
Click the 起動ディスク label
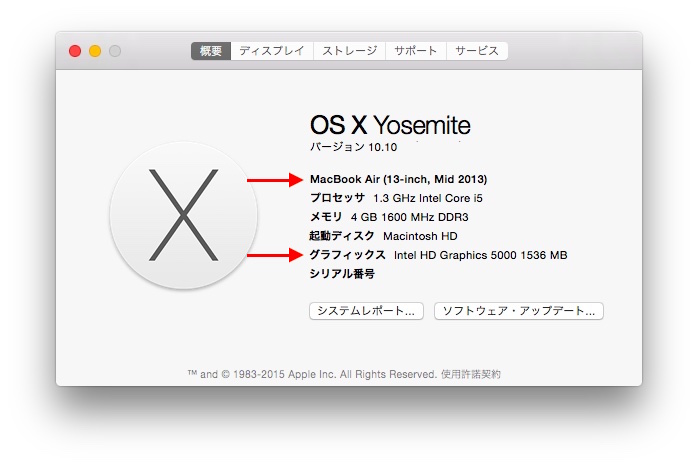point(342,236)
